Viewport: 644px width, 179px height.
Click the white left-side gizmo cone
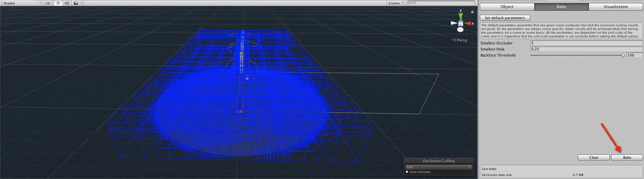coord(454,23)
